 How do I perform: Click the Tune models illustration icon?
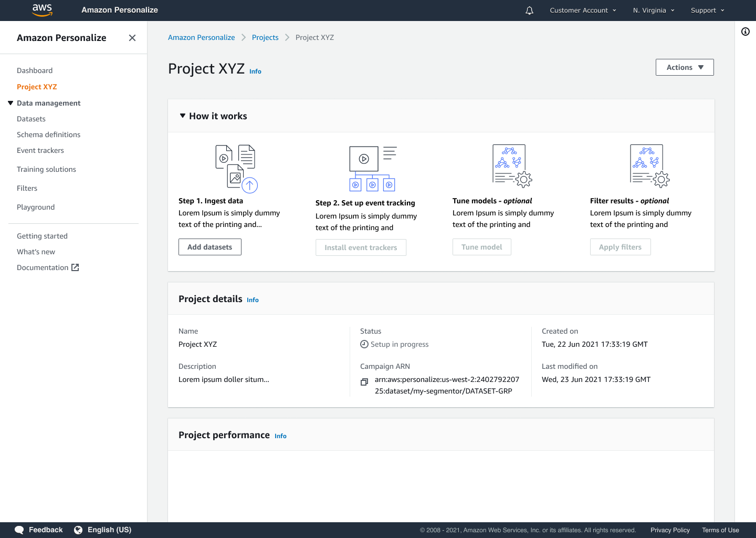coord(512,165)
